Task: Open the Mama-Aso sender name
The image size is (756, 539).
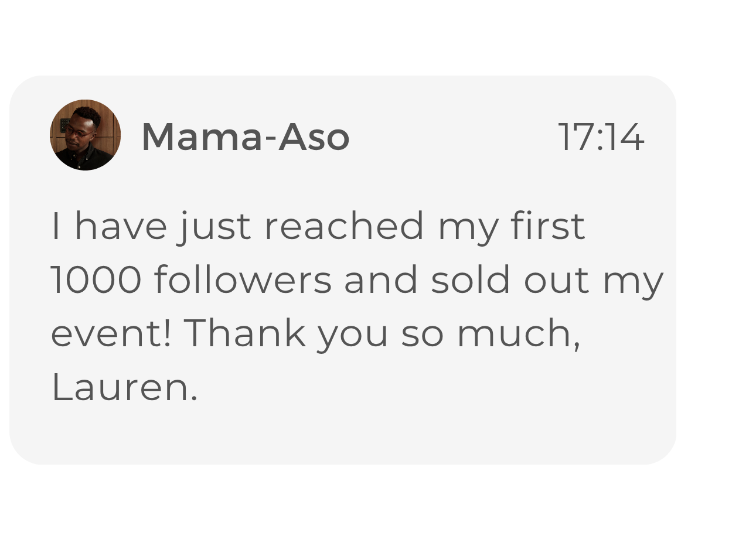Action: [x=245, y=137]
